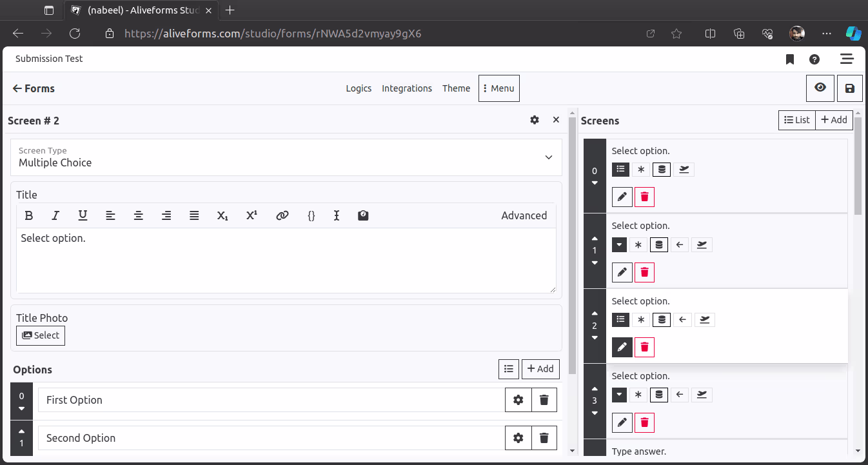868x465 pixels.
Task: Switch to the Logics tab
Action: pyautogui.click(x=359, y=88)
